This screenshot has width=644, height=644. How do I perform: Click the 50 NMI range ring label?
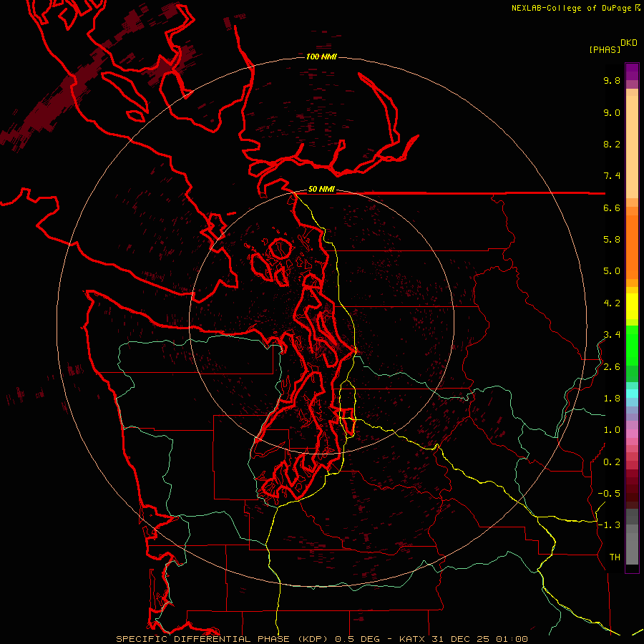tap(321, 189)
